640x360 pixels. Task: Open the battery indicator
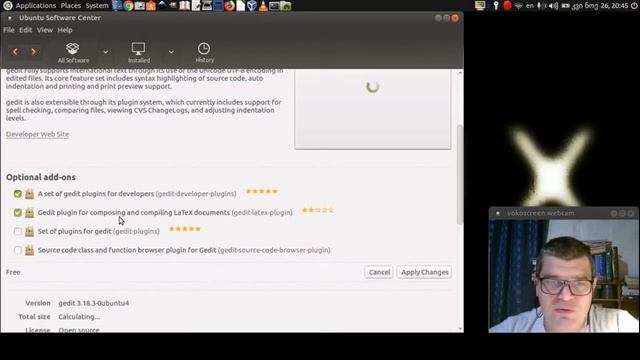click(x=565, y=6)
